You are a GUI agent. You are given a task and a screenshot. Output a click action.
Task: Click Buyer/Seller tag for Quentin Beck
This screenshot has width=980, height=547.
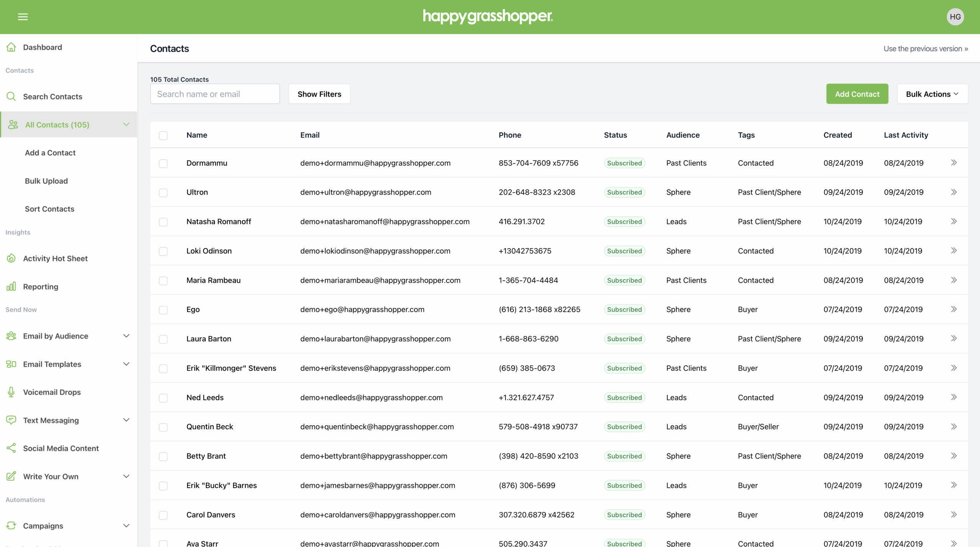758,427
